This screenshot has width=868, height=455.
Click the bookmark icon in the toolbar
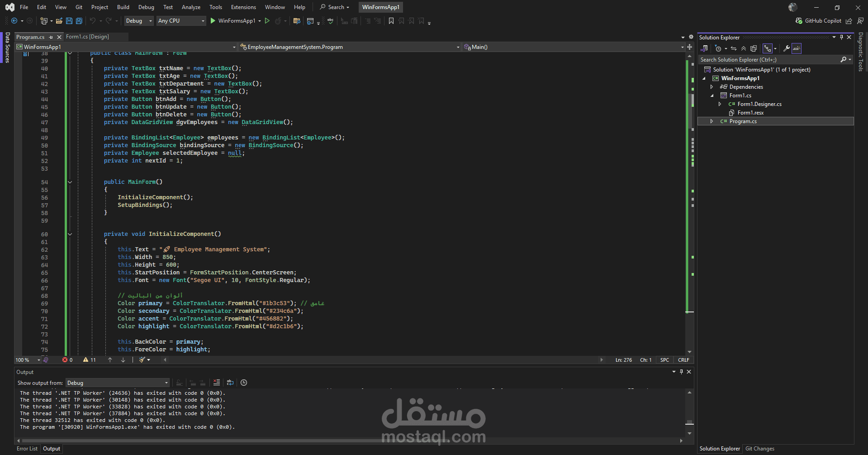391,21
